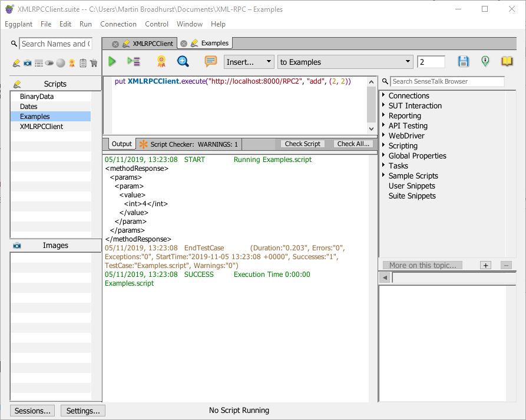Click the Search SenseTalk Browser field

tap(447, 81)
